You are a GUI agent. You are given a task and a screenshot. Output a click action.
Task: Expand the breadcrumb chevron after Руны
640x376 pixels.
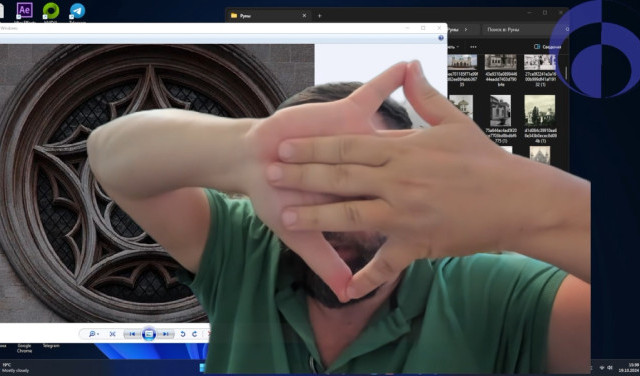tap(466, 29)
